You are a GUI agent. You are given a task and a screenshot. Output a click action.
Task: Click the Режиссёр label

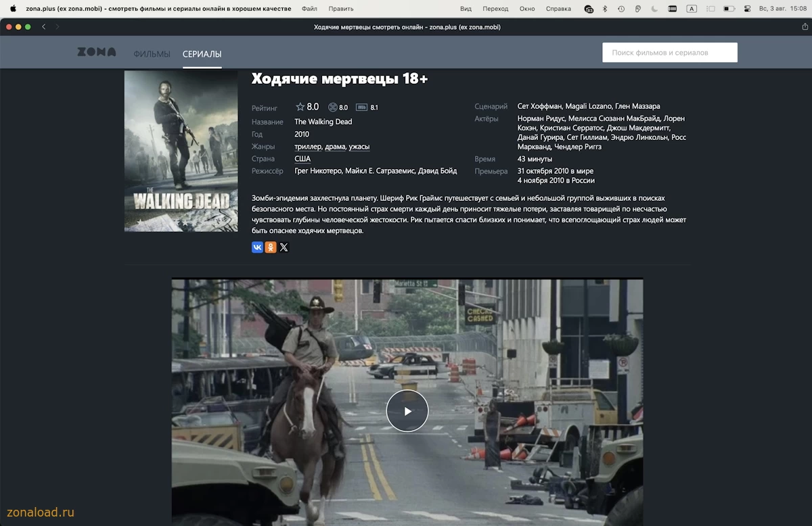click(x=267, y=171)
